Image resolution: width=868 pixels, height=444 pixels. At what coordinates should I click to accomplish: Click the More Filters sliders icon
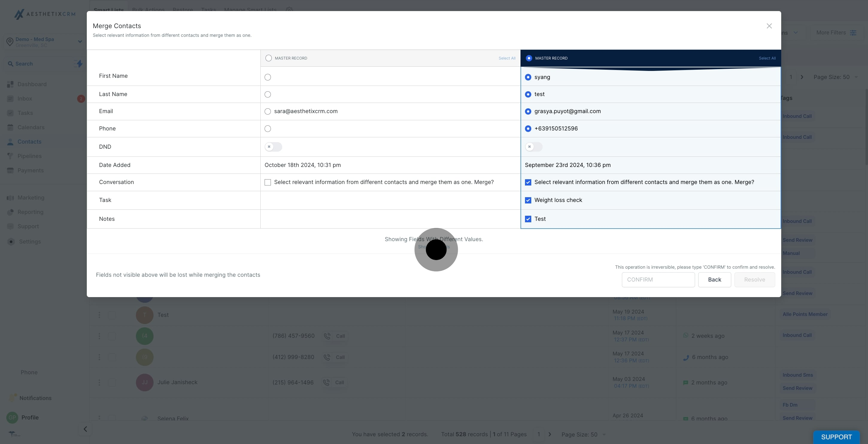tap(853, 33)
